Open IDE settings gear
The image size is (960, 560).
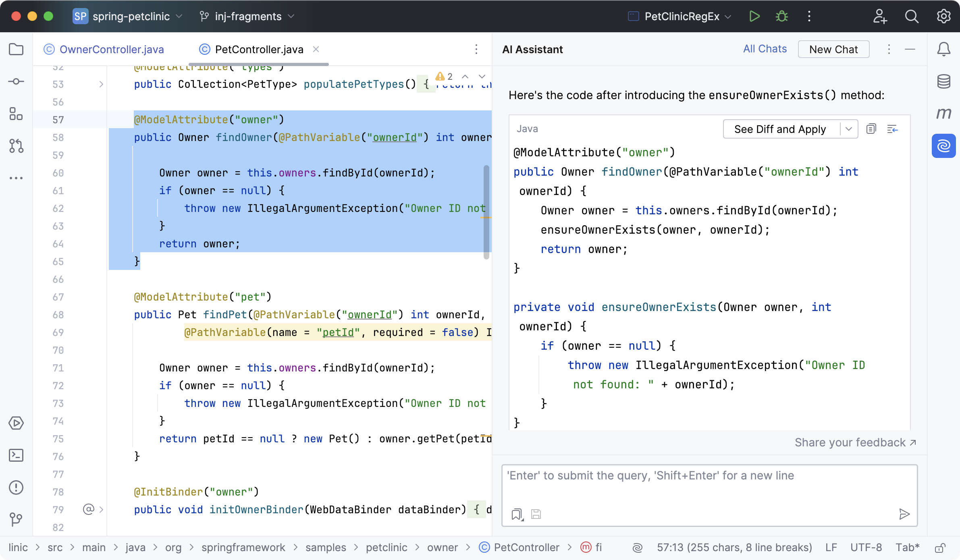coord(943,16)
